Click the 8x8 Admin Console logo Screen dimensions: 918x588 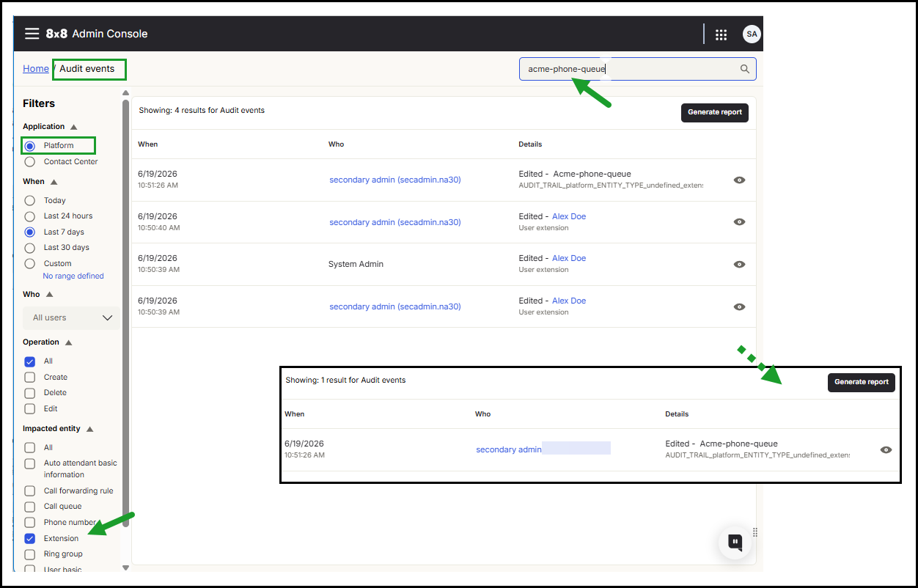click(97, 34)
